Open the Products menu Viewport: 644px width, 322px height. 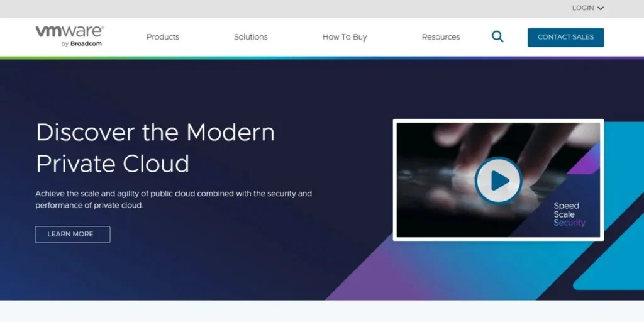(163, 37)
